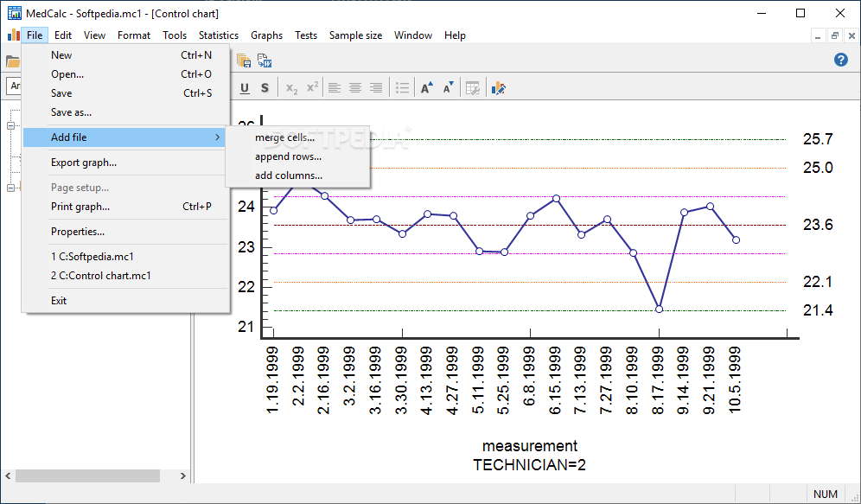This screenshot has width=861, height=504.
Task: Choose add columns... submenu option
Action: click(x=297, y=175)
